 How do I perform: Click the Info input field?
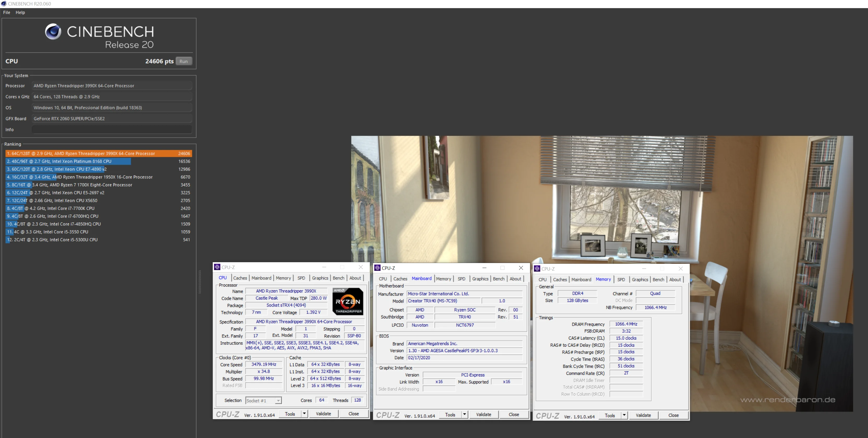(112, 130)
